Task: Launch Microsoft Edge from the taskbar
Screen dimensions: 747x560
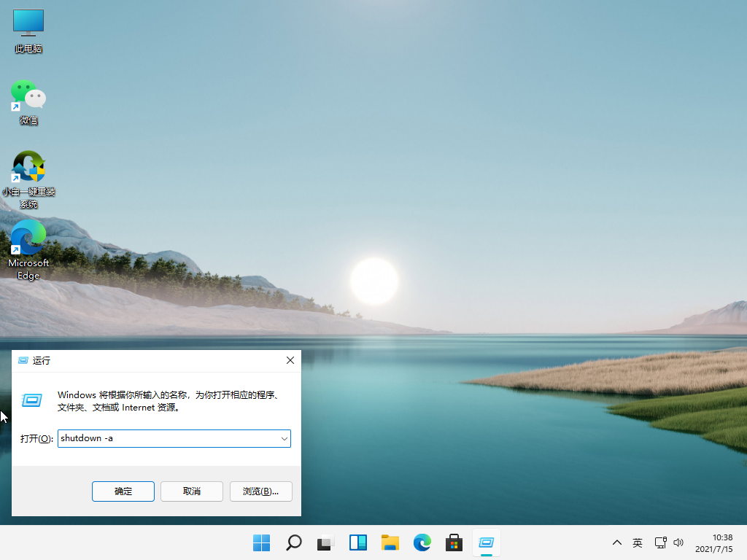Action: tap(422, 542)
